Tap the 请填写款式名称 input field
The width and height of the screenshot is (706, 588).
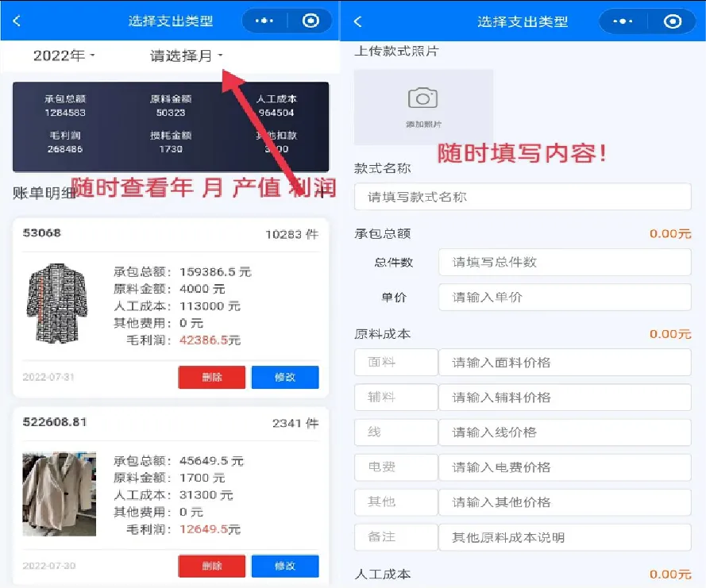523,196
